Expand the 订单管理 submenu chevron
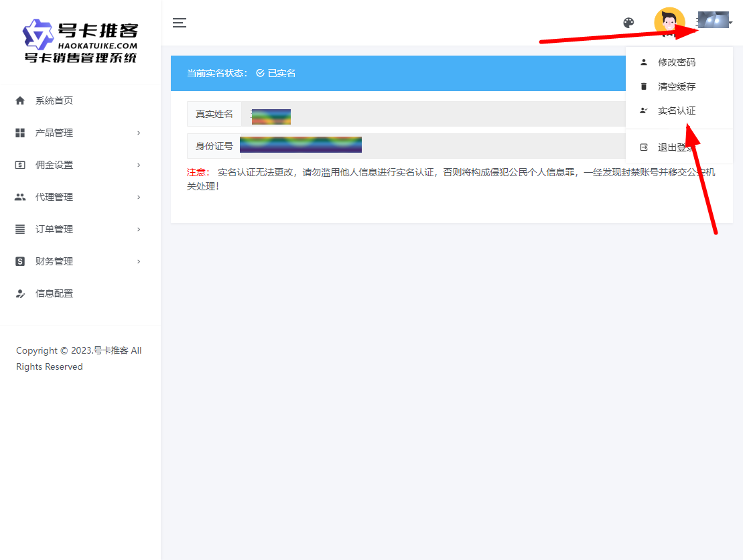The height and width of the screenshot is (560, 743). coord(139,228)
